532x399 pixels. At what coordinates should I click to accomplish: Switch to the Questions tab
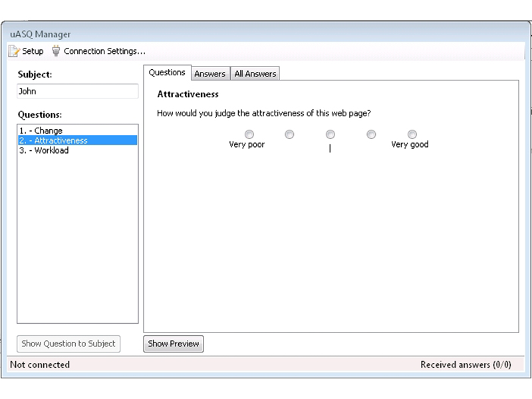pos(167,73)
